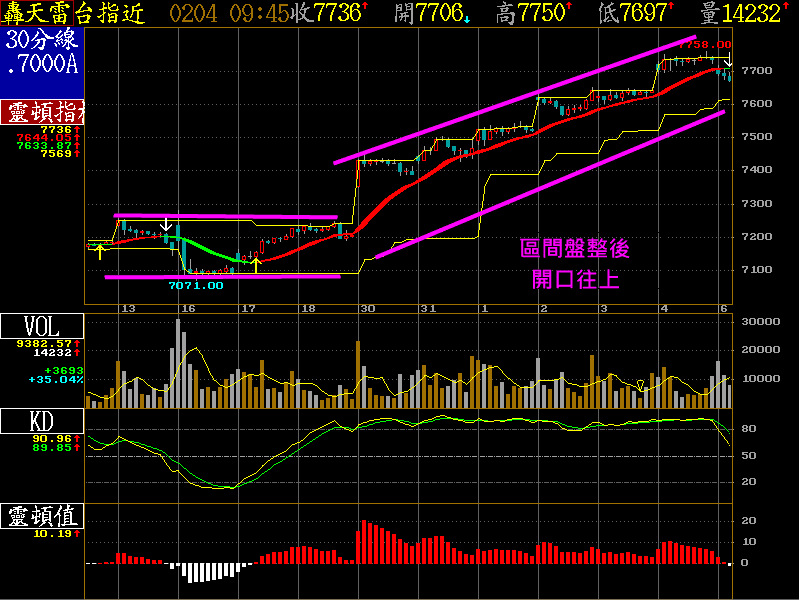Click the 區間盤整後 annotation text
The image size is (800, 600).
pyautogui.click(x=575, y=249)
